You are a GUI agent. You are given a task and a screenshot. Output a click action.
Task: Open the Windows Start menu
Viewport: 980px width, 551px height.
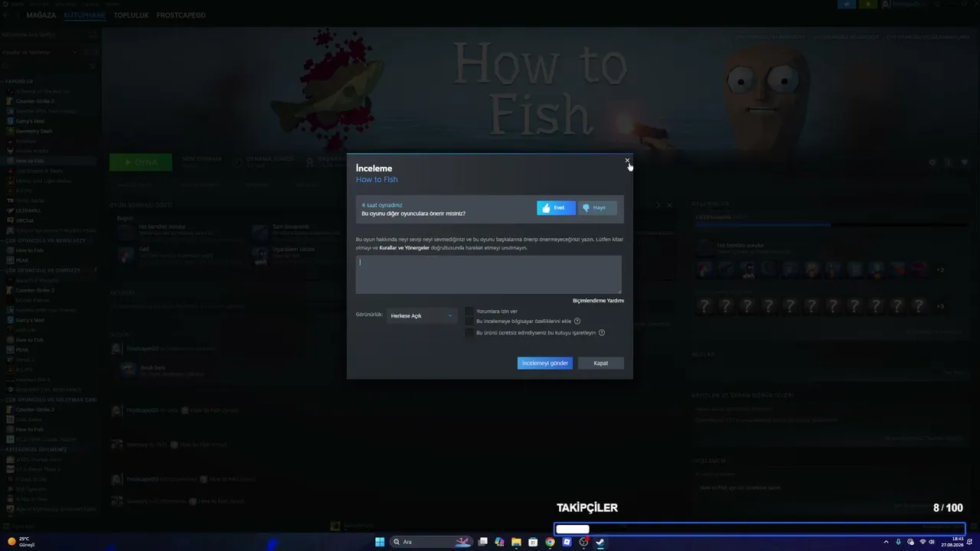(x=380, y=542)
